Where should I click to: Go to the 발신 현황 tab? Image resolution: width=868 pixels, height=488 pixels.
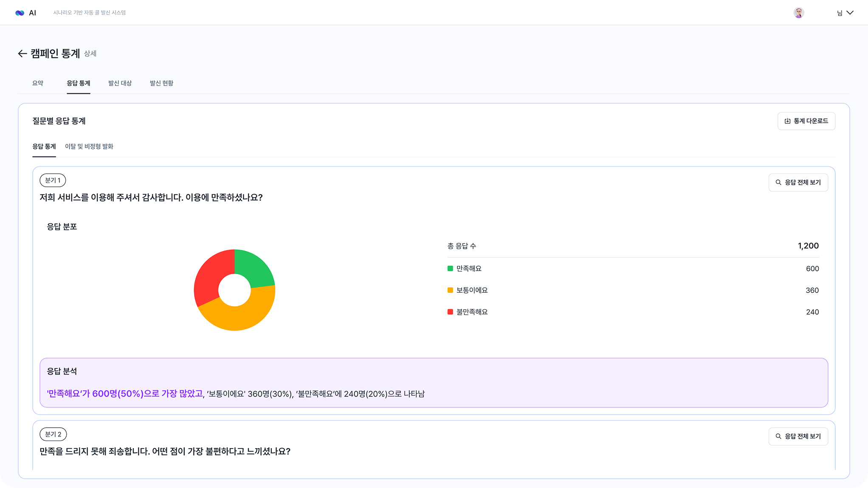click(x=161, y=83)
